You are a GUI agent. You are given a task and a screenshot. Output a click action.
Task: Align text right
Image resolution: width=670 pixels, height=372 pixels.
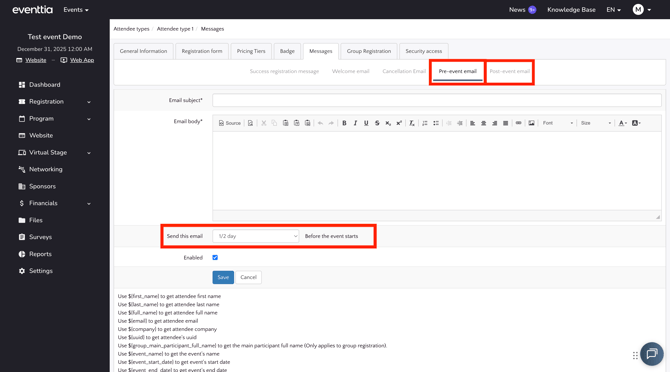pos(494,123)
